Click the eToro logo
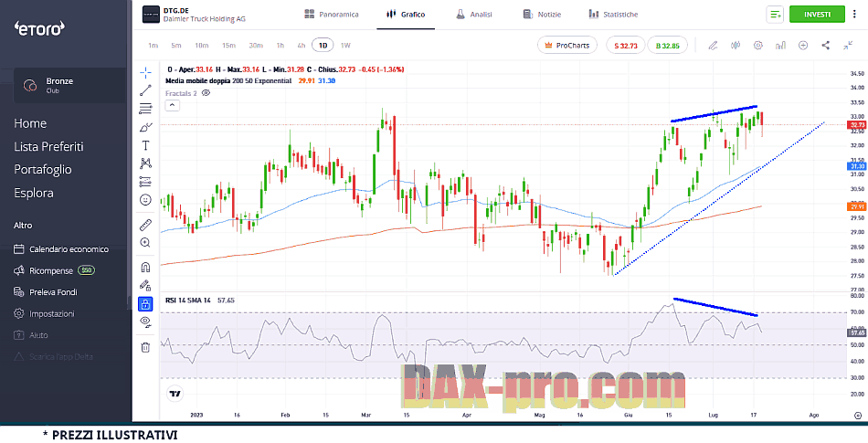 [x=38, y=27]
